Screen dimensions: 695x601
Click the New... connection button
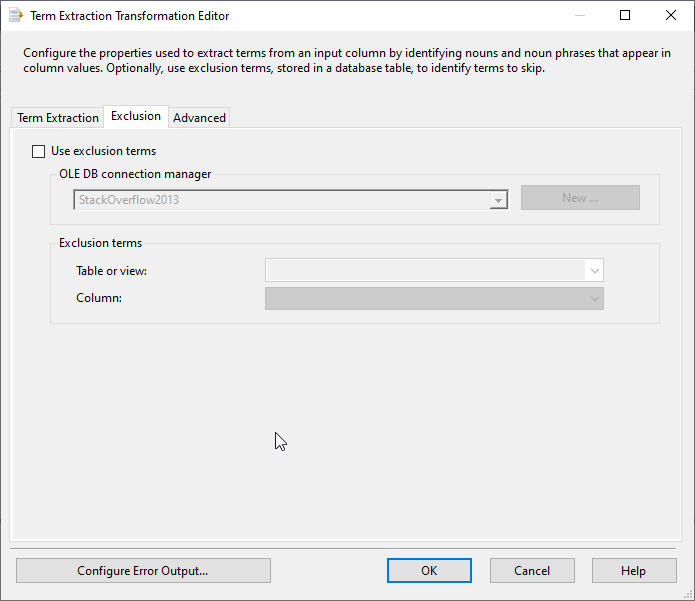[580, 198]
